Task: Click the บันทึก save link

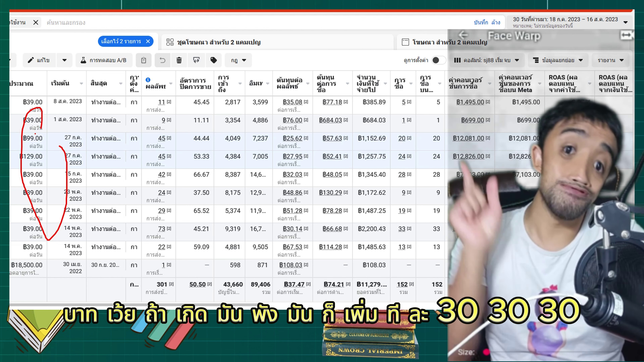Action: (481, 22)
